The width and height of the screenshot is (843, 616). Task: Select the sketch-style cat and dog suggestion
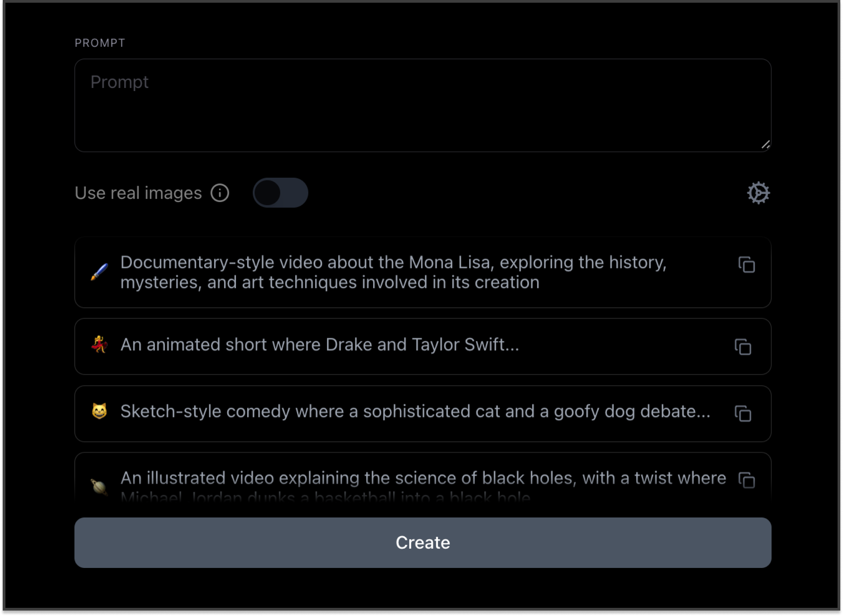point(415,412)
